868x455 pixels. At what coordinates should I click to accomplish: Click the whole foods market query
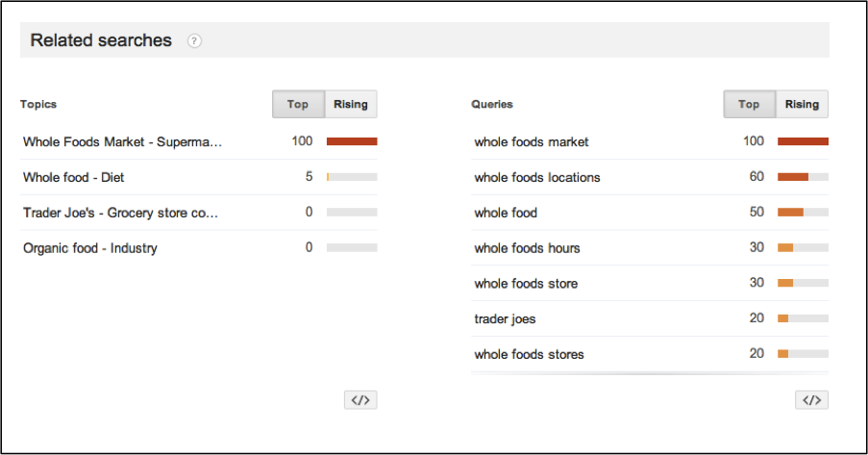pos(532,141)
